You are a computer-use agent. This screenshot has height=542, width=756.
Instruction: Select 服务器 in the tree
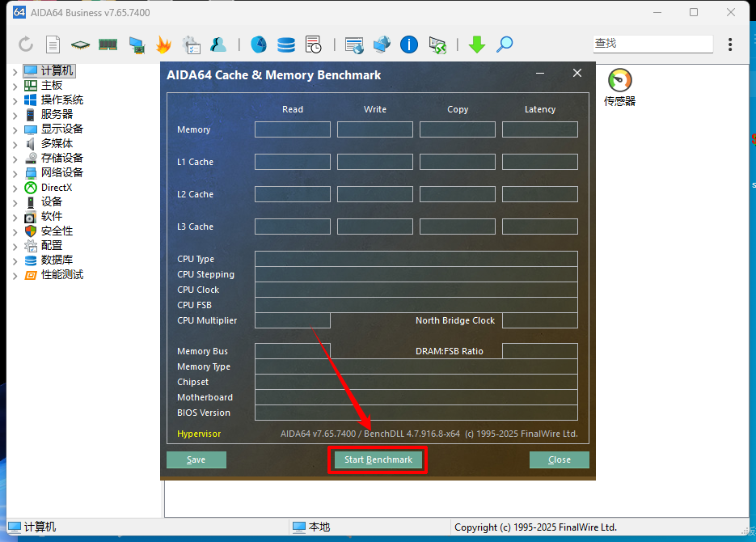[57, 114]
